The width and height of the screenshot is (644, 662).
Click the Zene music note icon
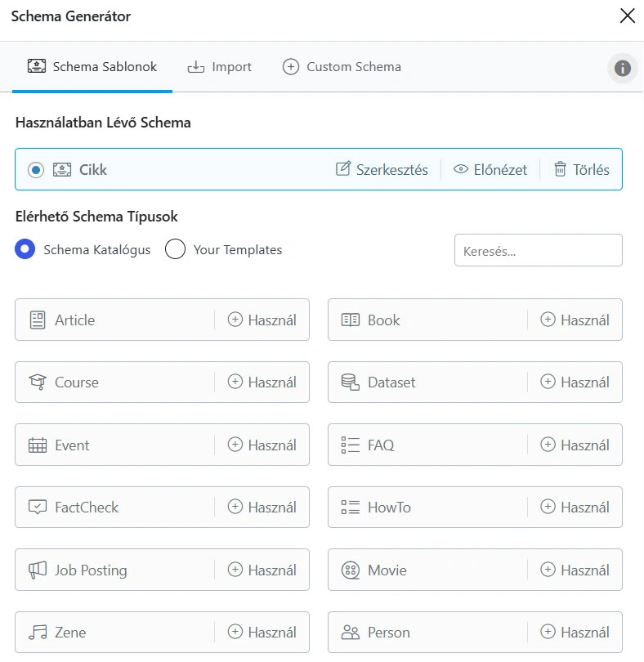[38, 633]
